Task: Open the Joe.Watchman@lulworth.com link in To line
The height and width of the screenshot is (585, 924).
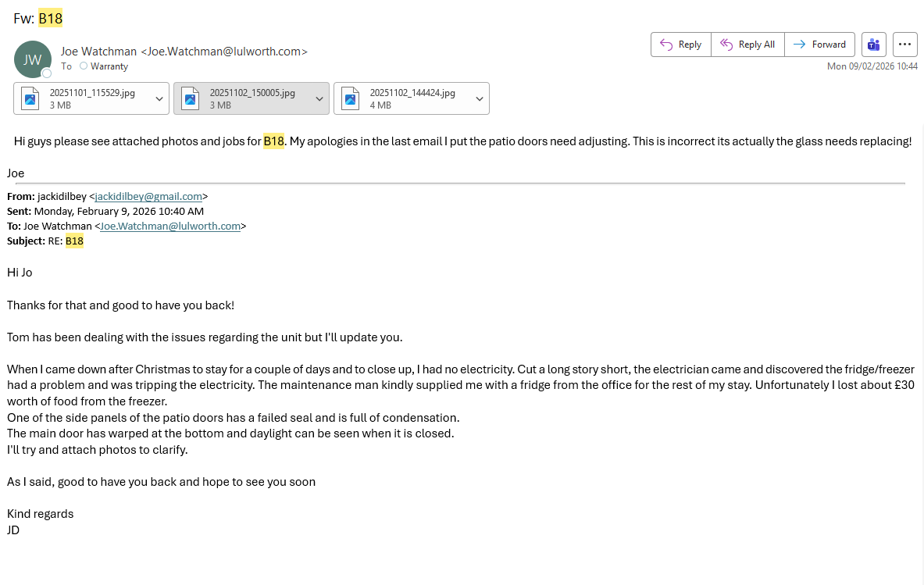Action: coord(170,227)
